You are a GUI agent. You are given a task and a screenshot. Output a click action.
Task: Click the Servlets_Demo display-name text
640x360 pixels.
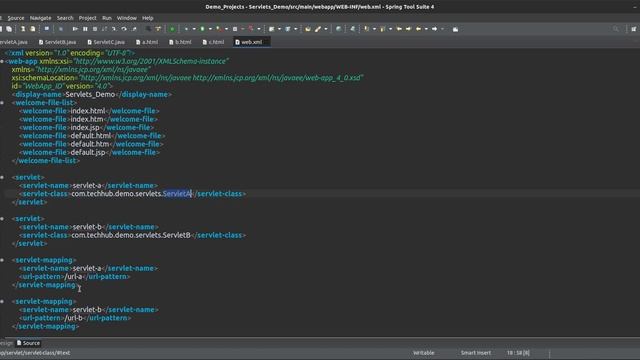[x=90, y=94]
